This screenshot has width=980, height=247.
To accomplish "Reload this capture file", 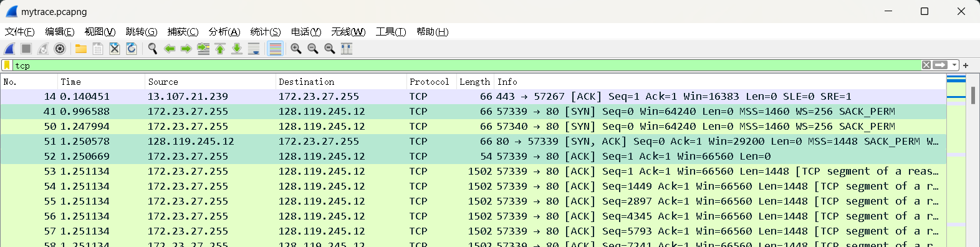I will [x=132, y=49].
